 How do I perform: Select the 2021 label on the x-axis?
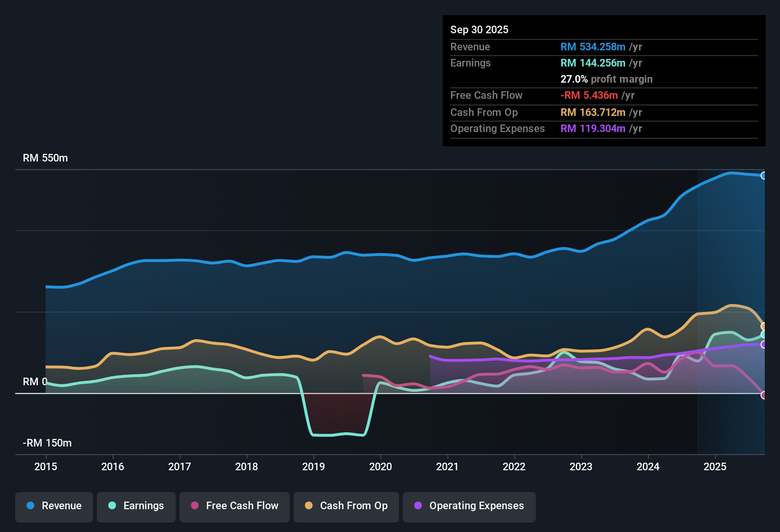pos(447,467)
